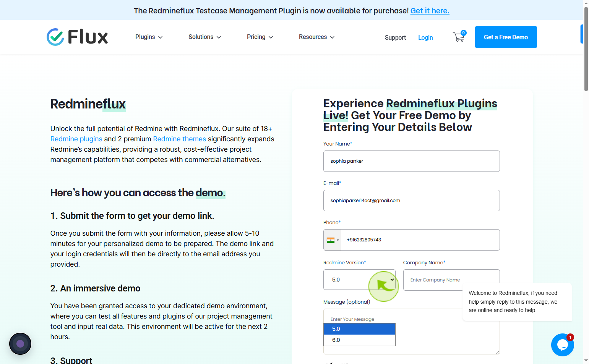The width and height of the screenshot is (589, 364).
Task: Click the chat welcome message popup
Action: [x=517, y=302]
